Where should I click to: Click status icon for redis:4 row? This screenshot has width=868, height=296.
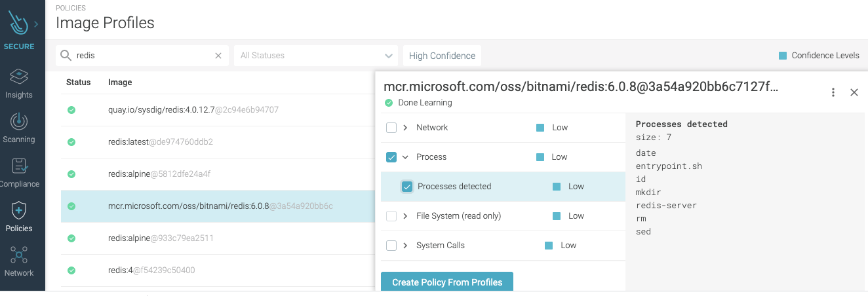click(71, 270)
